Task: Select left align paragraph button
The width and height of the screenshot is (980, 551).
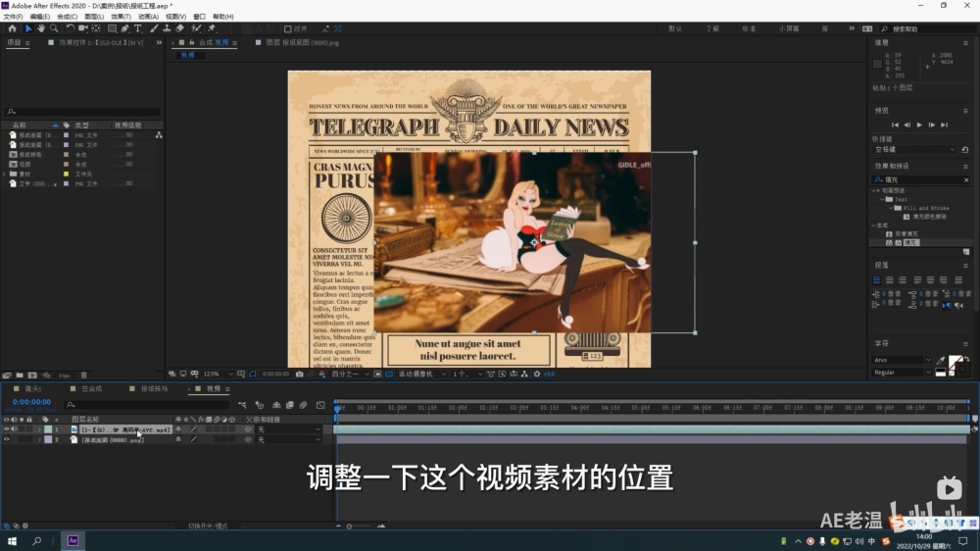Action: [x=876, y=280]
